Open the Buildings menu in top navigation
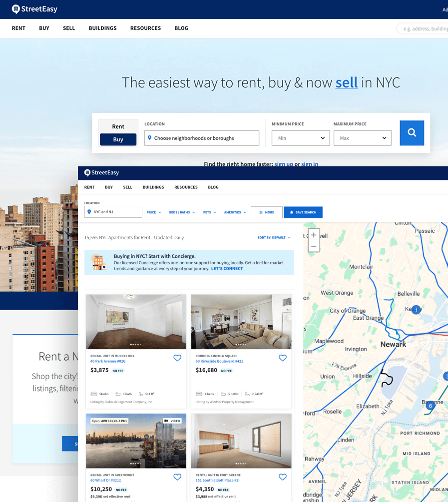 pos(102,28)
